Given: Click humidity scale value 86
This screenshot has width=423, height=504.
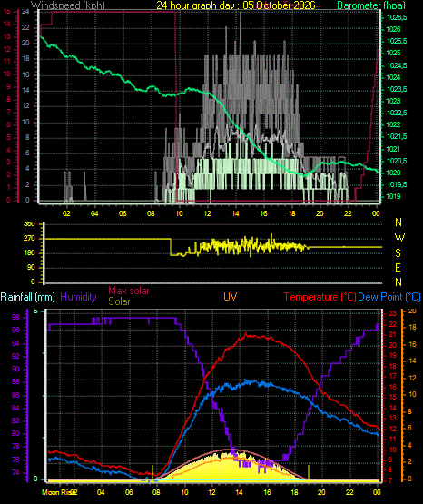Looking at the screenshot, I should click(15, 395).
